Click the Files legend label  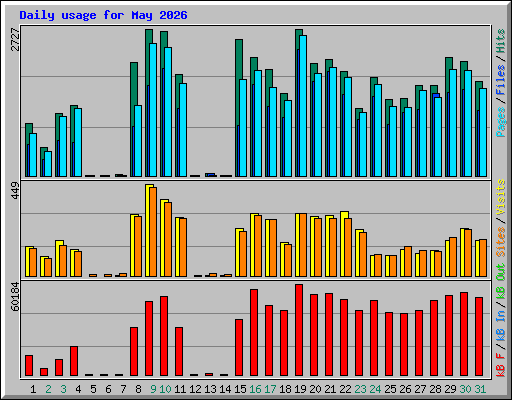[501, 80]
